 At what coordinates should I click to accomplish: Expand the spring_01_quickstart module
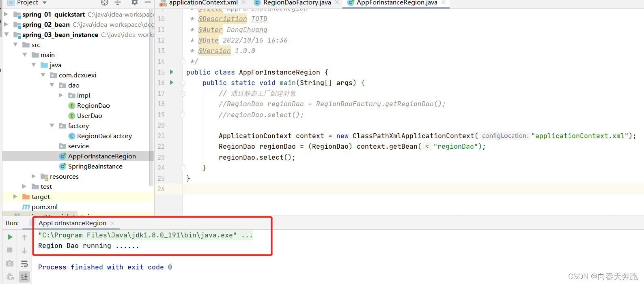pyautogui.click(x=6, y=14)
